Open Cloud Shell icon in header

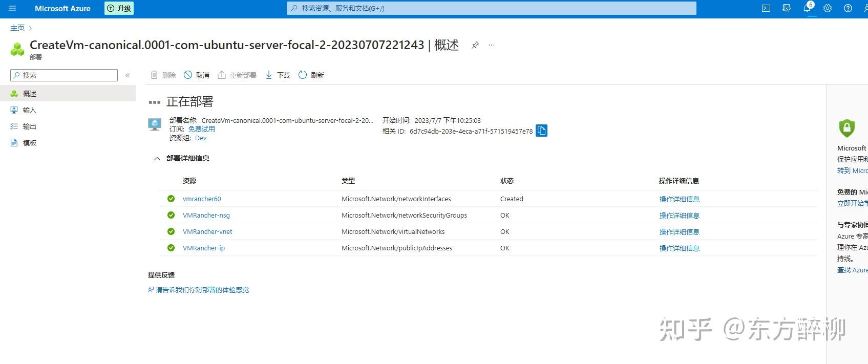click(x=766, y=8)
